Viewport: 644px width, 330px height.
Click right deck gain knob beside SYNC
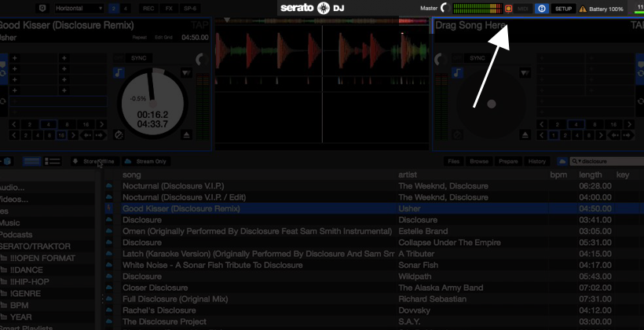(x=441, y=60)
